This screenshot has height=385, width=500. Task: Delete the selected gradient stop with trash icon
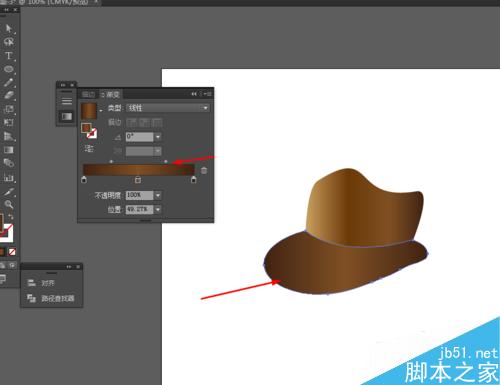(x=204, y=171)
